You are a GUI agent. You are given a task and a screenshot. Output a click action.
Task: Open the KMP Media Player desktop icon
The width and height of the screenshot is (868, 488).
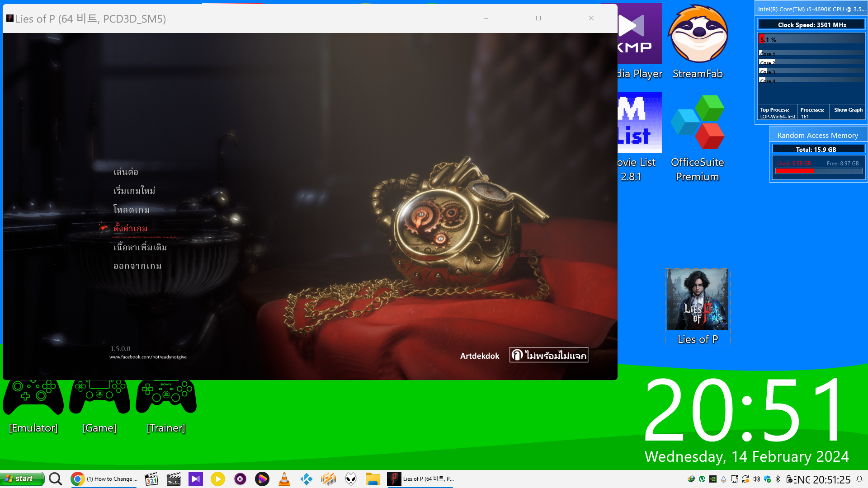click(x=640, y=42)
